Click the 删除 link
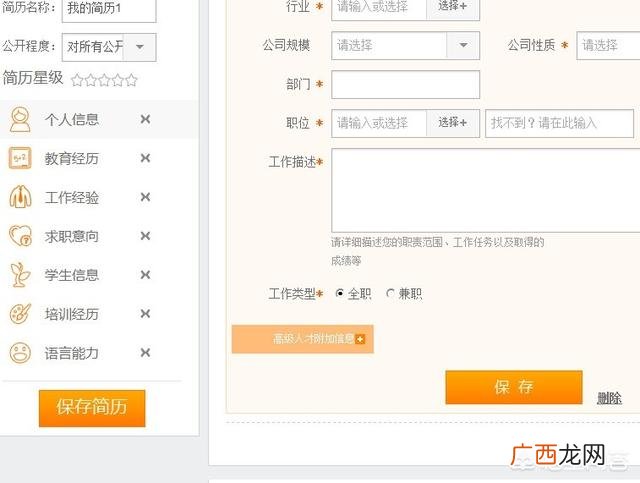 click(x=609, y=398)
